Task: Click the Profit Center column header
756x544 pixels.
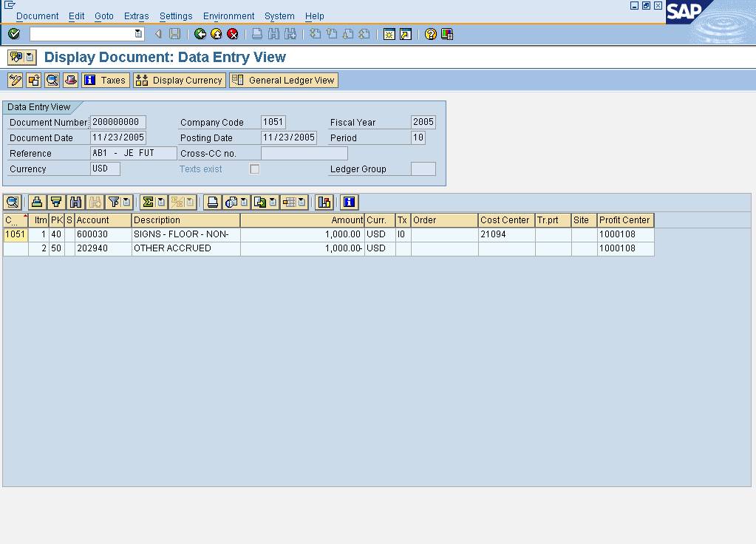Action: pyautogui.click(x=625, y=220)
